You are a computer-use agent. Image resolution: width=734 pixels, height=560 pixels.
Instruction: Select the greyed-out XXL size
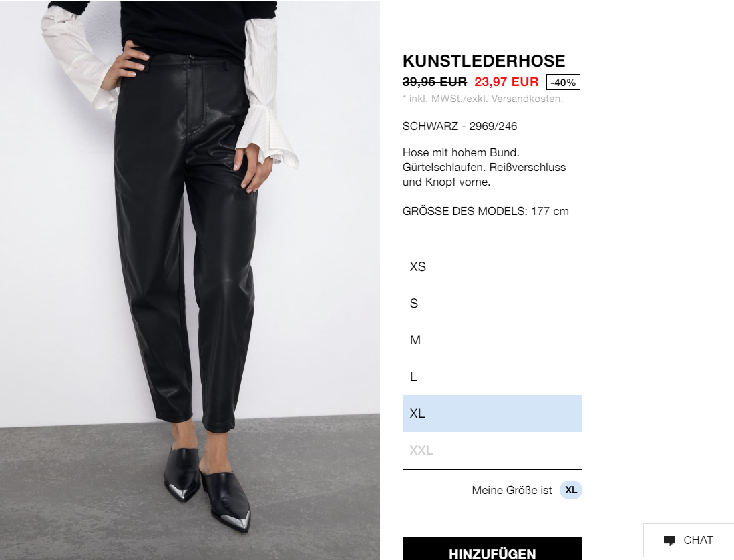pos(492,450)
